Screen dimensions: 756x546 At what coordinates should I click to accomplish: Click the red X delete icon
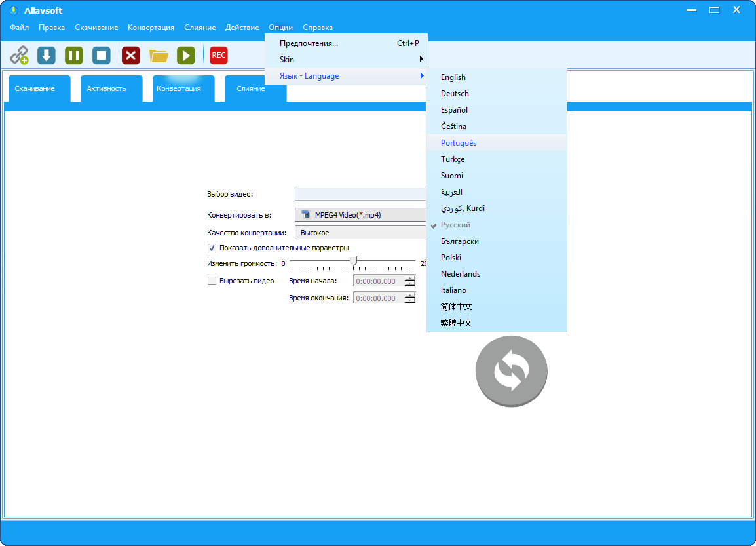pyautogui.click(x=131, y=55)
